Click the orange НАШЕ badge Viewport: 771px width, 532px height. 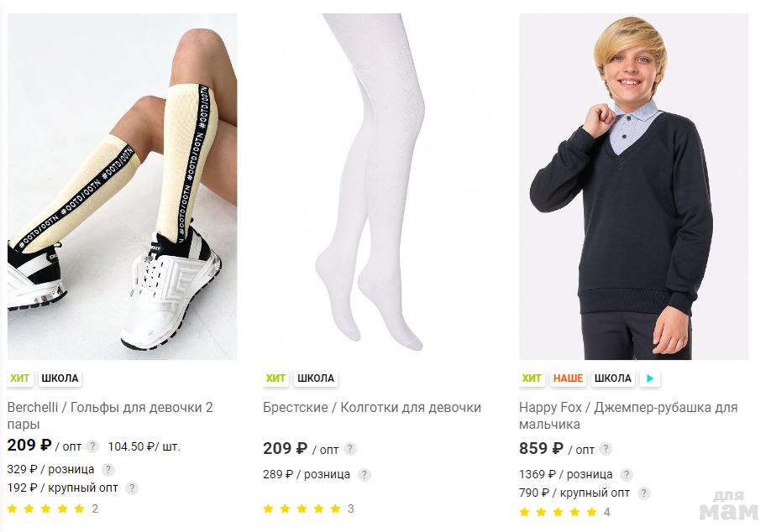click(x=569, y=378)
